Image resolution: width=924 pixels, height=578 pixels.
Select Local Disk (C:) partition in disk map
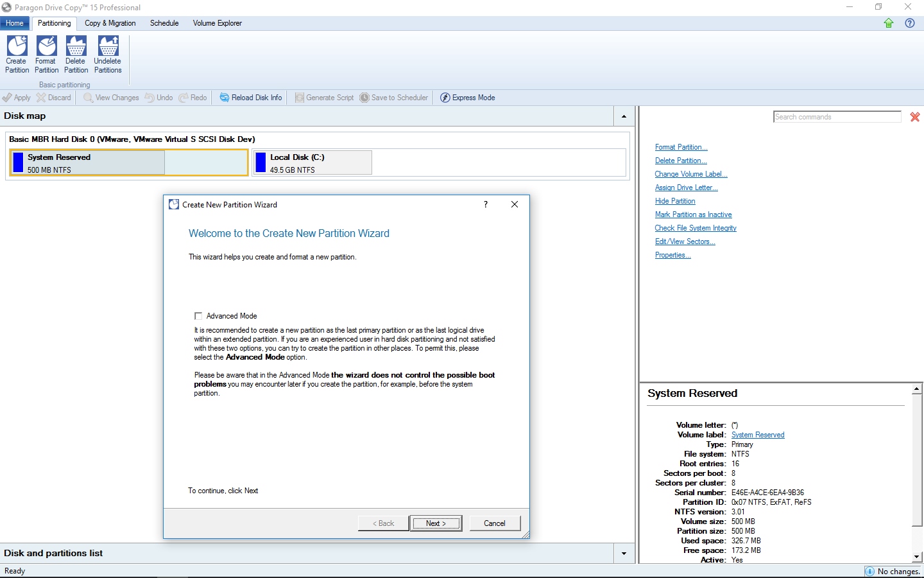click(x=312, y=162)
